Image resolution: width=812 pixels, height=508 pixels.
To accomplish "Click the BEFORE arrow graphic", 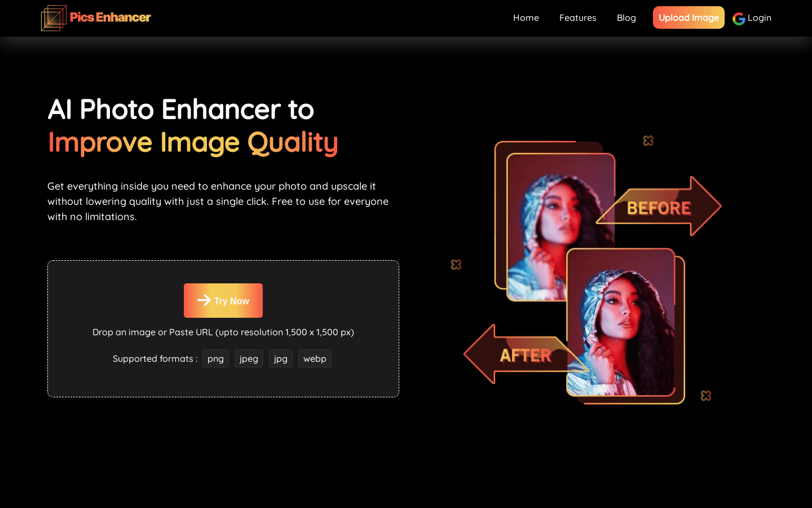I will point(660,207).
